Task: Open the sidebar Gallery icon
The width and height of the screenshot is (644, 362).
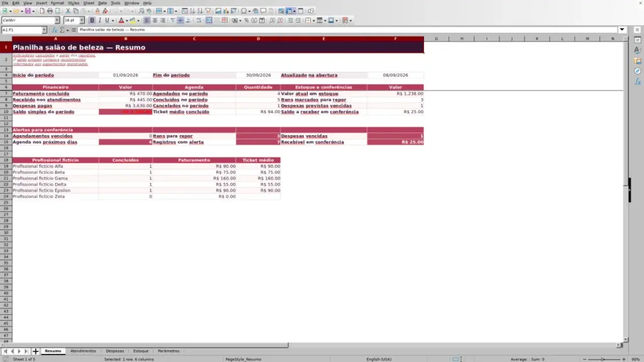Action: pos(638,61)
